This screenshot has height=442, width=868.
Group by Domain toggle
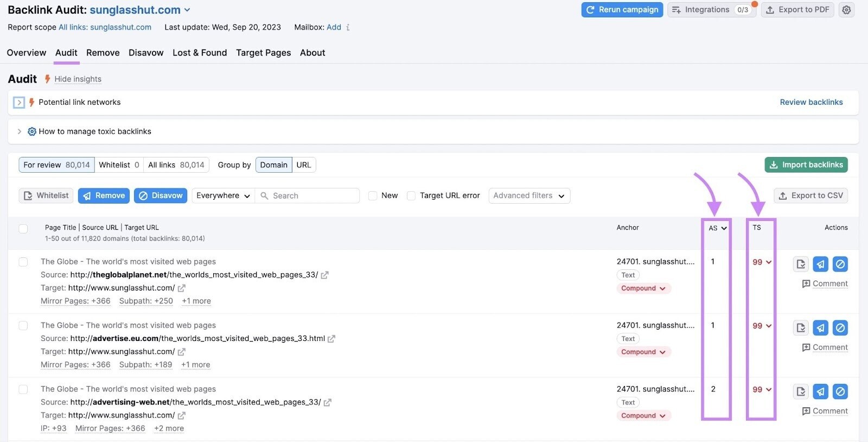click(x=273, y=165)
